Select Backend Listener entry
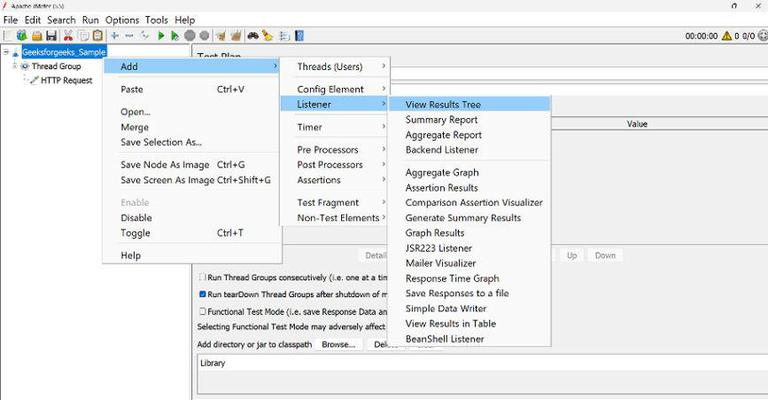The height and width of the screenshot is (400, 768). (469, 150)
